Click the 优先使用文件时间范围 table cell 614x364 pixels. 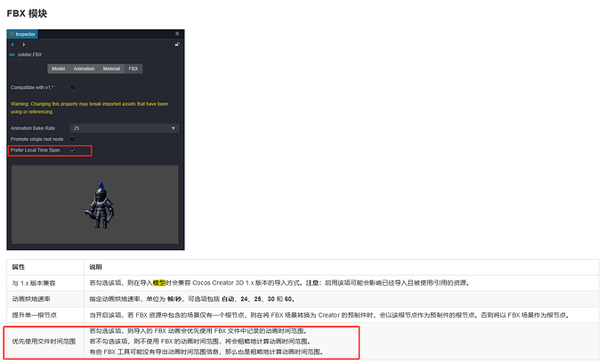pyautogui.click(x=45, y=341)
